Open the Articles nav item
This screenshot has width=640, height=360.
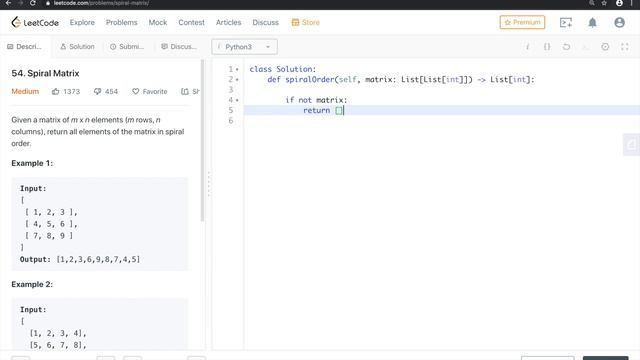(x=229, y=22)
